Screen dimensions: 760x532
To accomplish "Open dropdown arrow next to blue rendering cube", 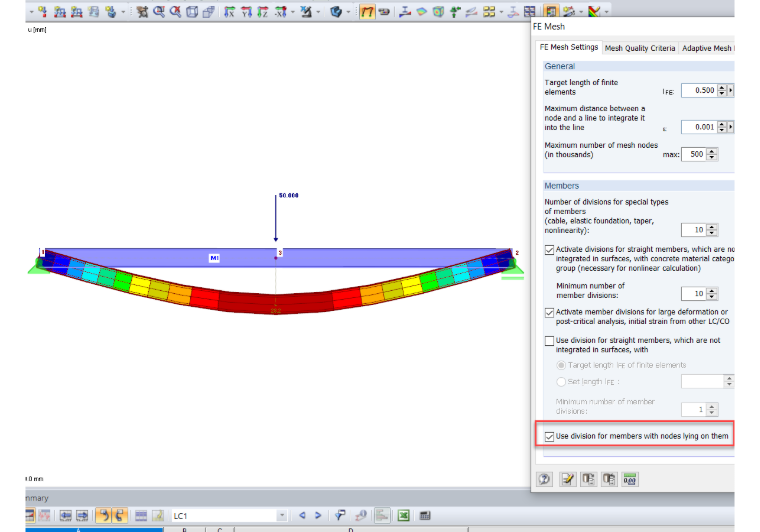I will pos(348,12).
